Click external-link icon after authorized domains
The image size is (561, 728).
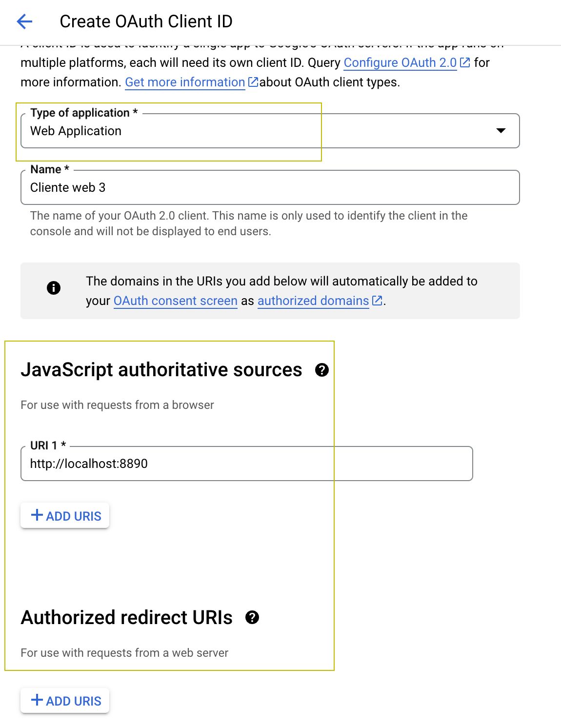pos(377,301)
